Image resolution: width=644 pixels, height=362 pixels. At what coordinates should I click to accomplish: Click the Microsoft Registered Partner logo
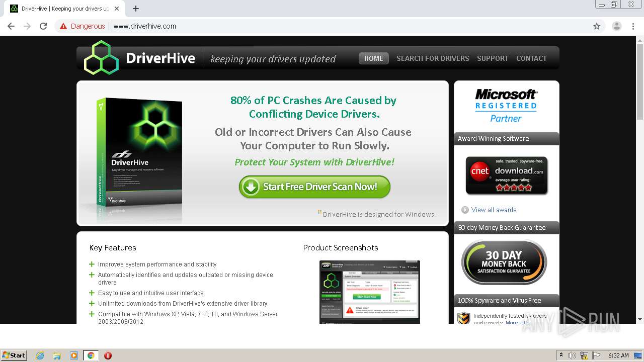tap(506, 106)
